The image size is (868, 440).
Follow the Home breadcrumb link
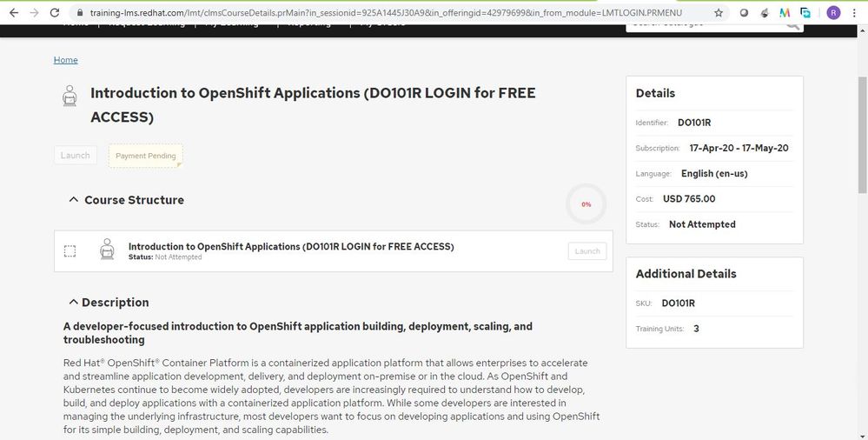(65, 60)
